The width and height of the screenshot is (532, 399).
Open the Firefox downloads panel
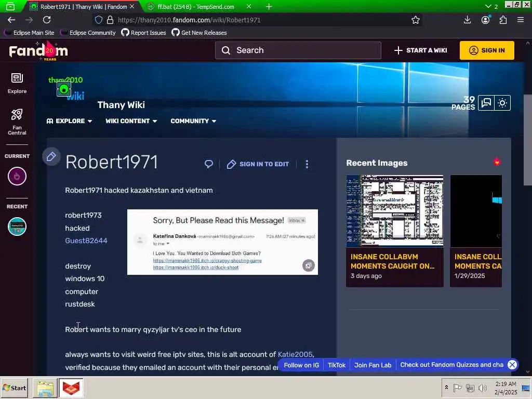pos(467,20)
